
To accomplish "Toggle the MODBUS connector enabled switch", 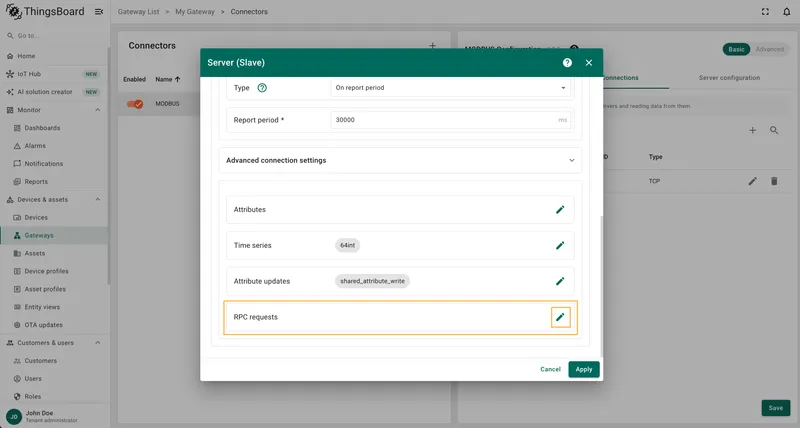I will pos(135,104).
